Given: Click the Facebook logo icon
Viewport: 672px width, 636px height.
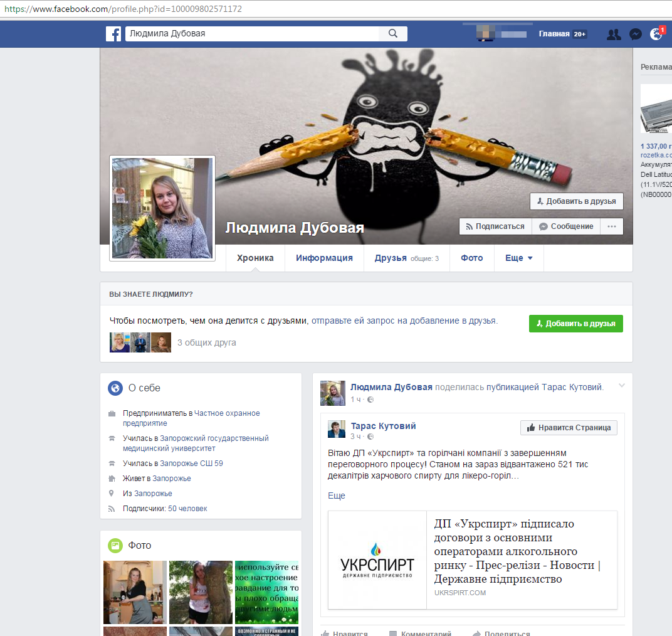Looking at the screenshot, I should click(x=113, y=34).
